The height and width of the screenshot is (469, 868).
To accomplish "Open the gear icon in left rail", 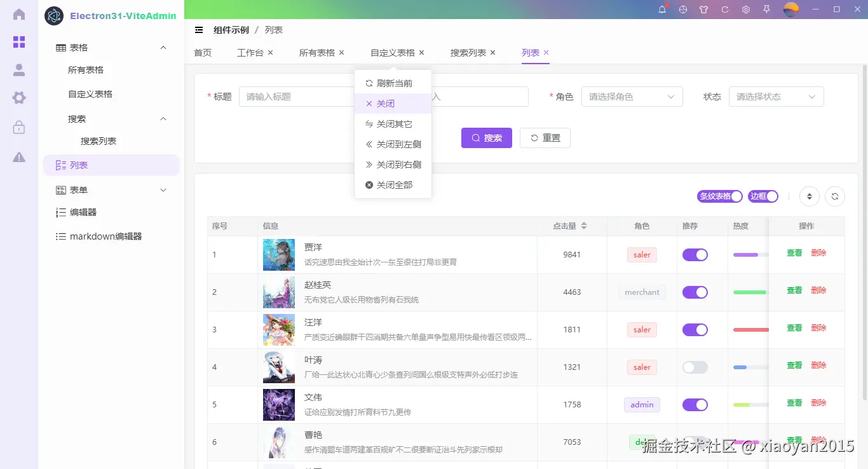I will click(x=19, y=98).
